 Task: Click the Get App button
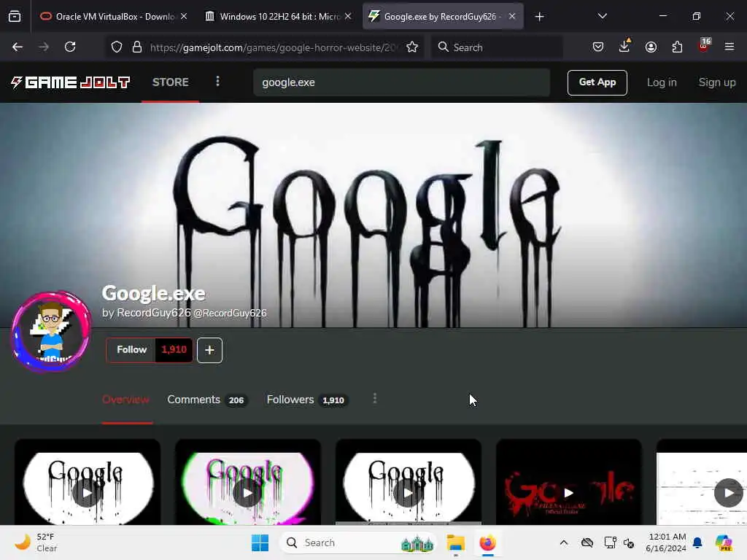coord(597,82)
